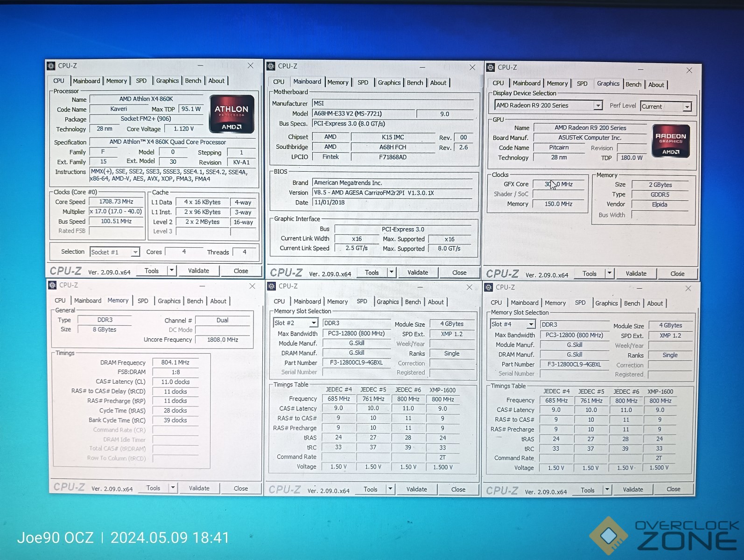Expand Tools arrow in Slot #4 SPD window
Image resolution: width=744 pixels, height=560 pixels.
coord(607,490)
